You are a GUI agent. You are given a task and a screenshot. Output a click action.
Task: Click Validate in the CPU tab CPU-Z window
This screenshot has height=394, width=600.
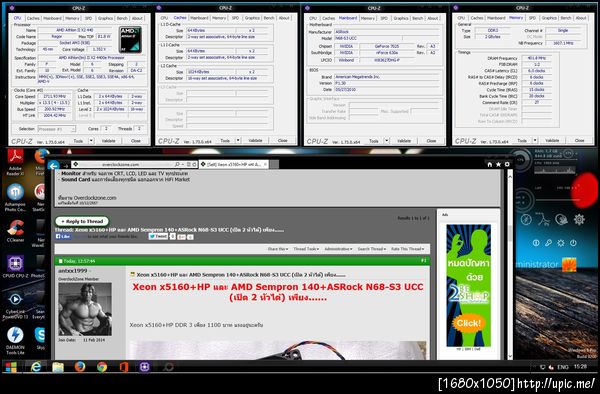[109, 141]
